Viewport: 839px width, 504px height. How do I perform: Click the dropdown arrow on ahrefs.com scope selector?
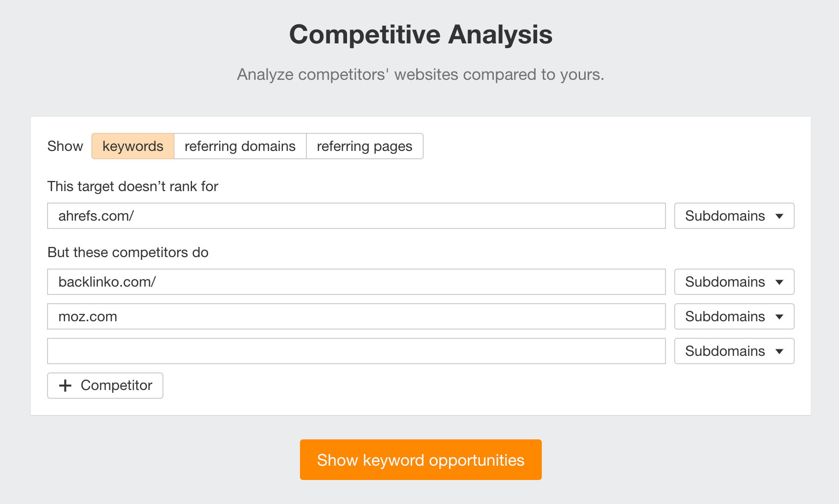click(x=779, y=216)
